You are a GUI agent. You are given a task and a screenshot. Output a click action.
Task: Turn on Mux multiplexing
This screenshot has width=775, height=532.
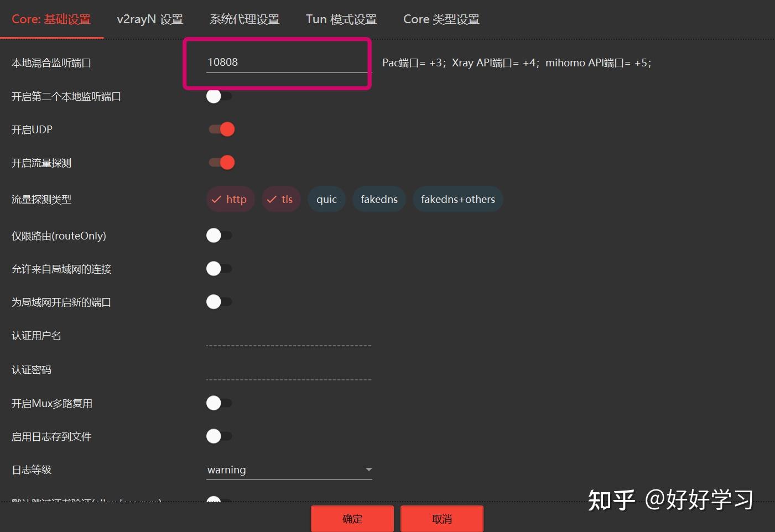[220, 403]
